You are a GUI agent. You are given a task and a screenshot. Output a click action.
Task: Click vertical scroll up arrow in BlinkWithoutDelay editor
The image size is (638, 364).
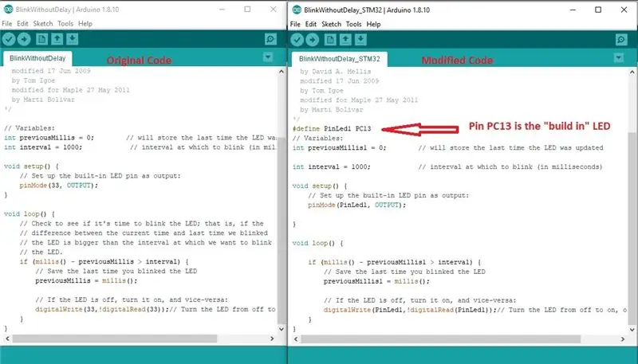(282, 72)
